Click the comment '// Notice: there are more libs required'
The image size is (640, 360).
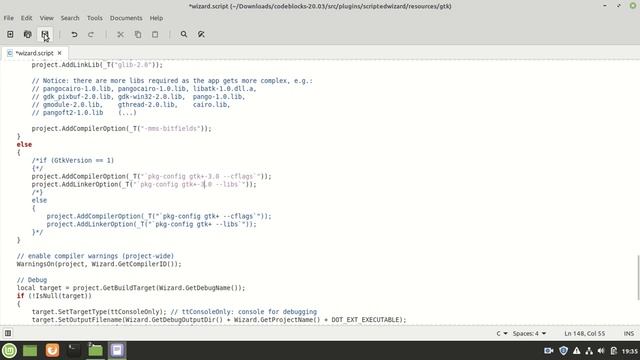172,81
